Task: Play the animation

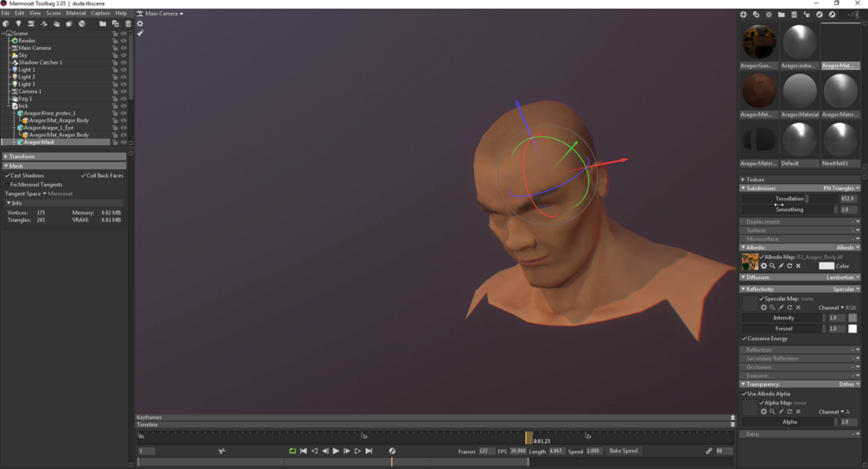Action: click(335, 451)
